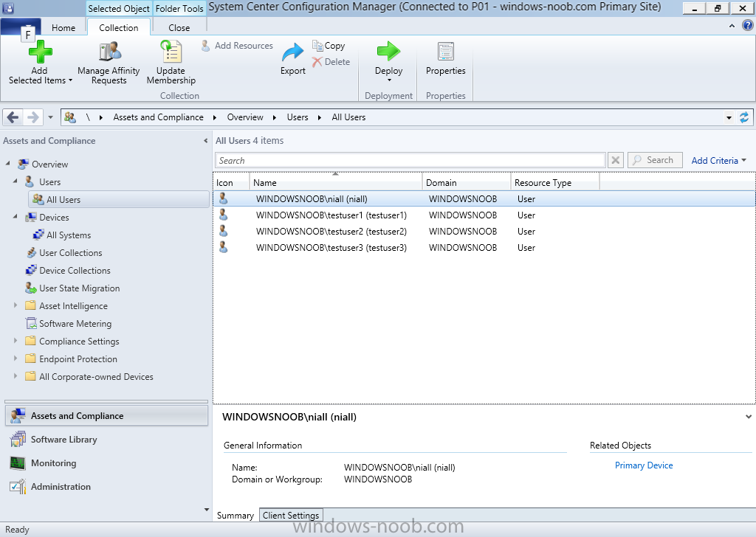Click the Search button

click(655, 160)
